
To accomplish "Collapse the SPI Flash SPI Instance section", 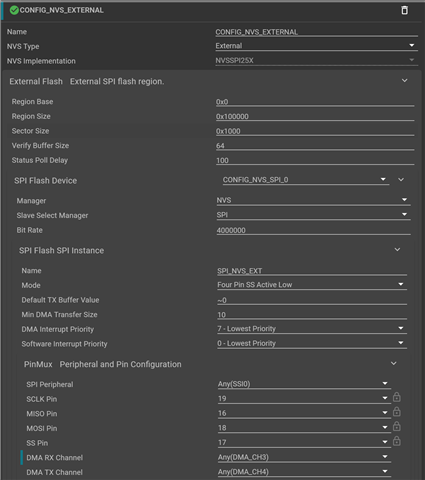I will click(397, 250).
